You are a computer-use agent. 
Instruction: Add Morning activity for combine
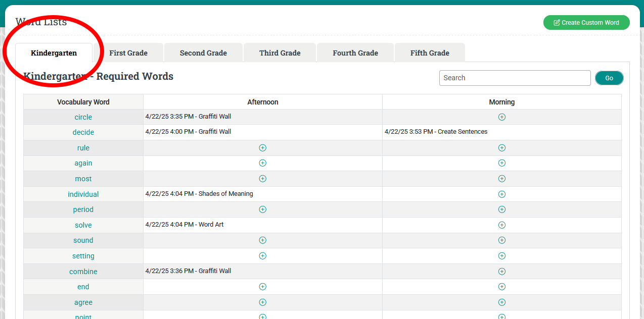coord(501,272)
